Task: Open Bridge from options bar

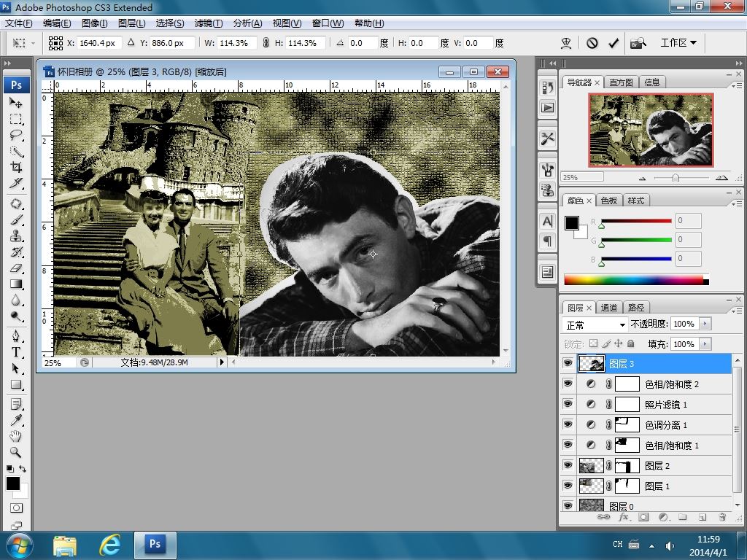Action: tap(638, 43)
